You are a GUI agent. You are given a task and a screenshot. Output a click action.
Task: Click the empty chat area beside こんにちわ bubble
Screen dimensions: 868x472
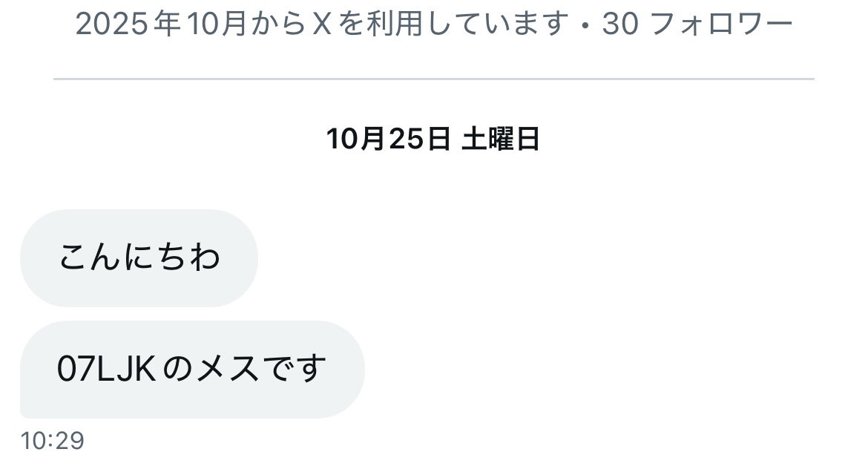point(553,258)
